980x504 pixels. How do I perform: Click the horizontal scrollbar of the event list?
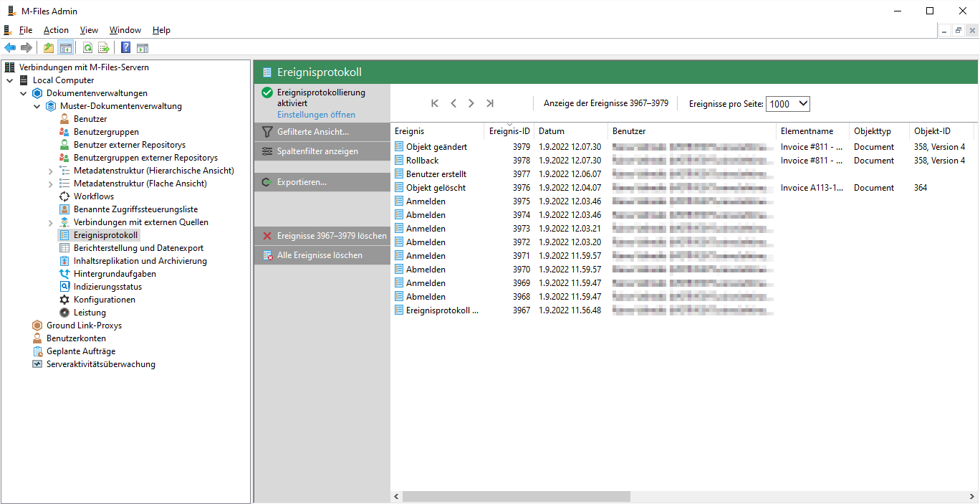516,496
